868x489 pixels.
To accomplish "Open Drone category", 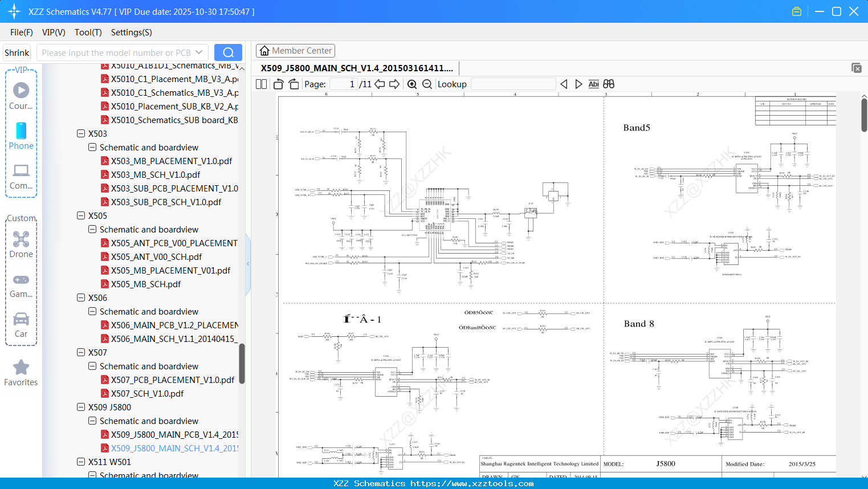I will click(21, 244).
